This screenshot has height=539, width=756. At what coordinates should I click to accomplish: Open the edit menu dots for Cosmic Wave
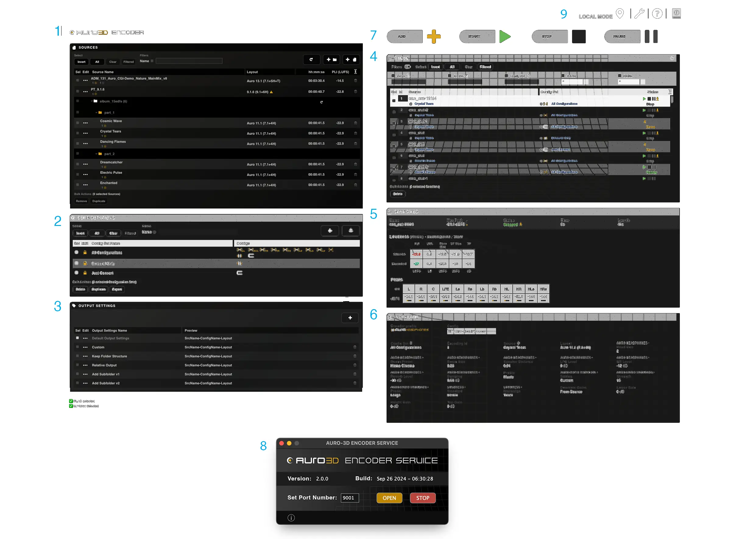(86, 123)
